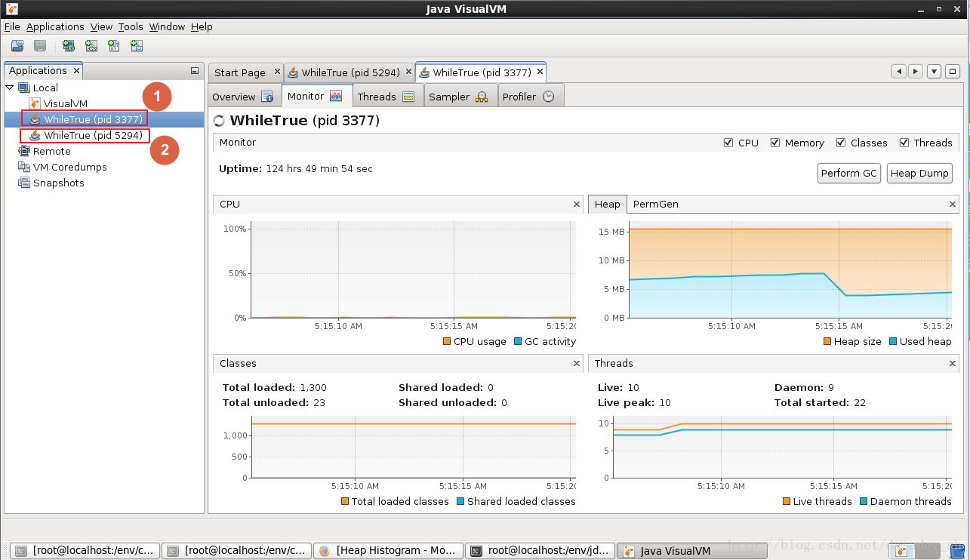Uncheck the CPU checkbox
Viewport: 970px width, 560px height.
(728, 143)
